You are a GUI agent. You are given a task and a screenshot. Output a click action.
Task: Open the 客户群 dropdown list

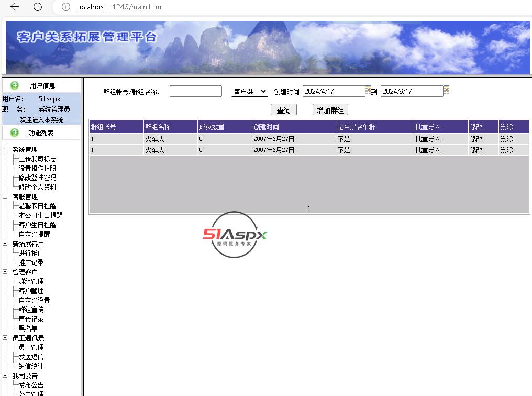[249, 92]
